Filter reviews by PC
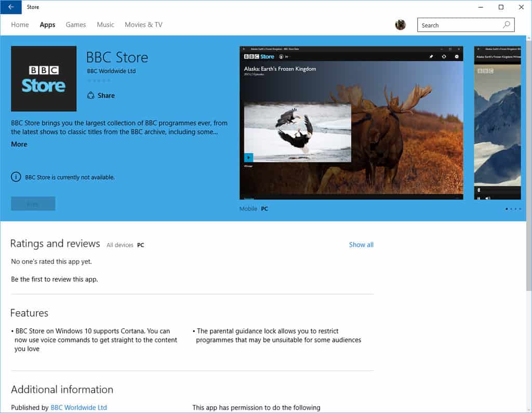The image size is (532, 413). point(140,245)
